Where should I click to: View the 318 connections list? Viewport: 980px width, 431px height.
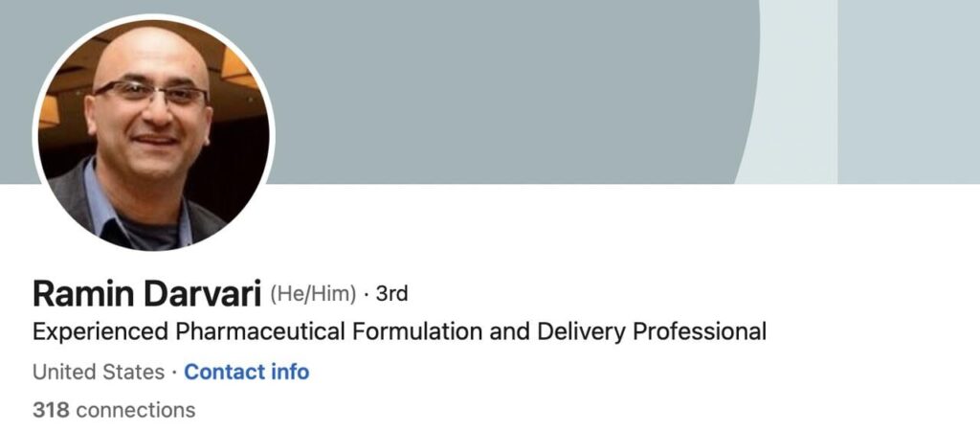click(x=114, y=410)
